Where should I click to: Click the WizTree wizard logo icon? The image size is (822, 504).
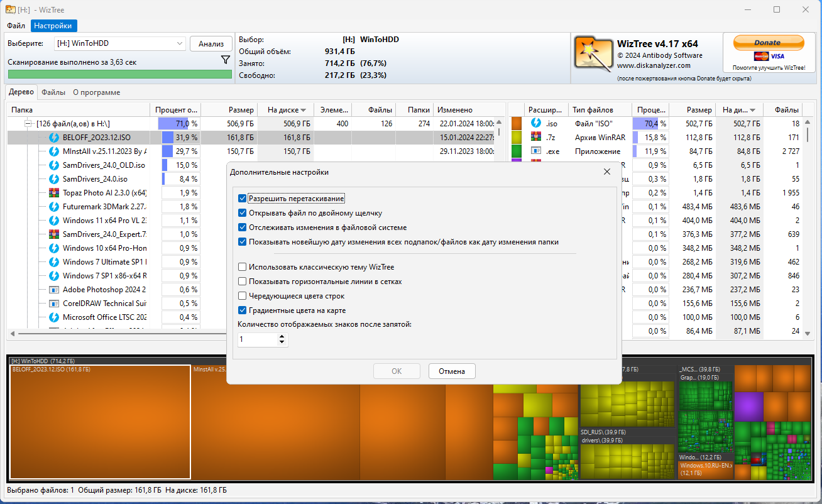click(x=594, y=54)
